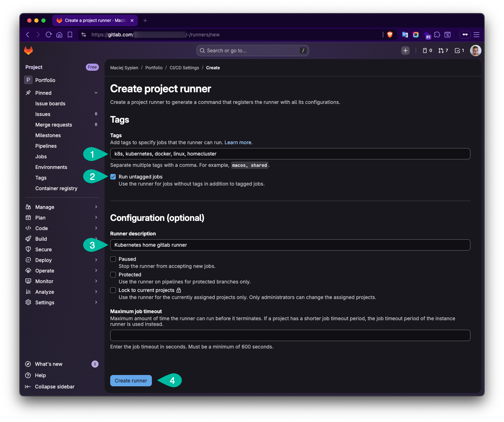This screenshot has width=504, height=422.
Task: Open the GitLab homepage via the tanuki logo
Action: pos(28,50)
